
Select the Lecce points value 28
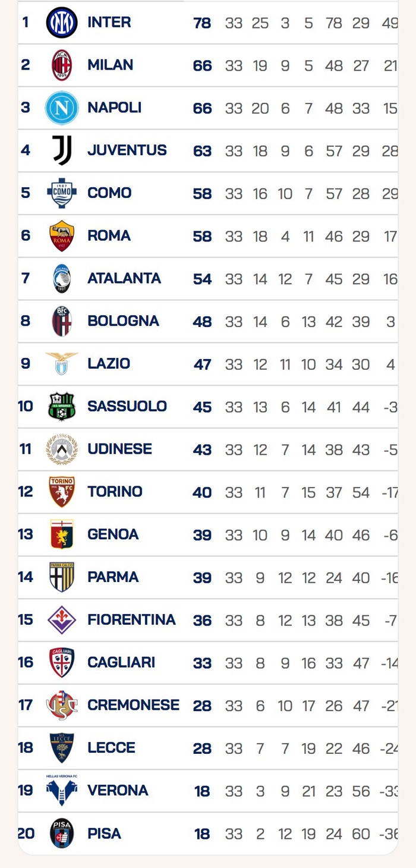click(202, 748)
